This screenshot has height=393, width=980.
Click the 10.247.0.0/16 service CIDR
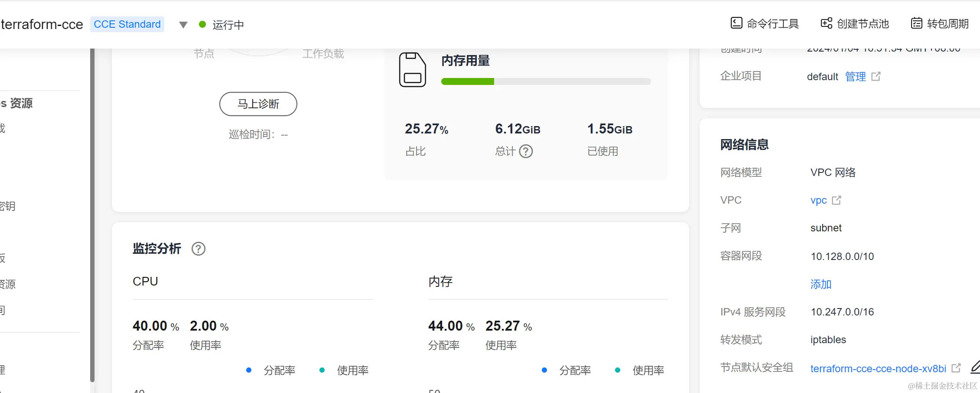pos(842,312)
